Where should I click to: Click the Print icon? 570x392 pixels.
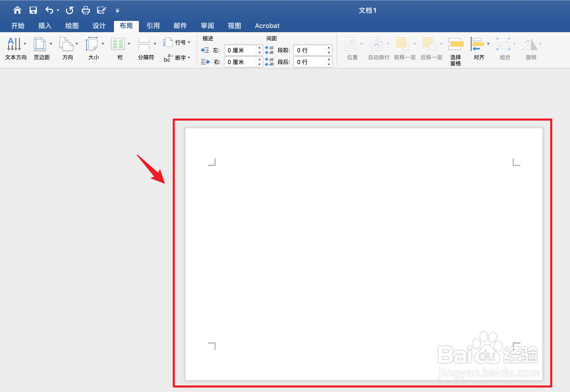(x=86, y=10)
